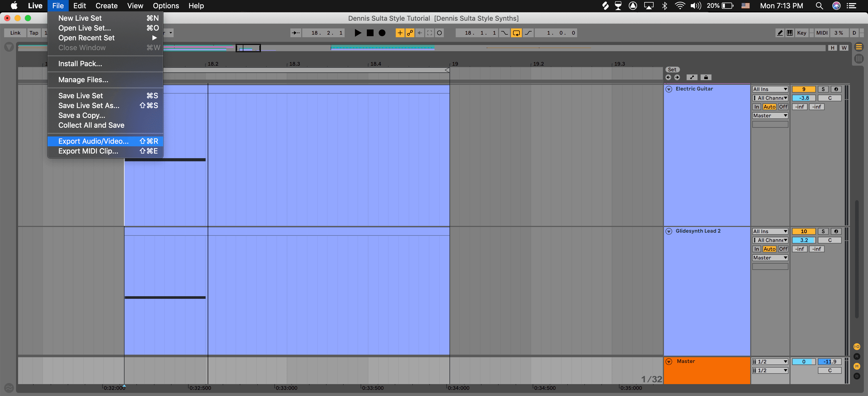Screen dimensions: 868x396
Task: Show or hide Mixer with M button
Action: [857, 366]
